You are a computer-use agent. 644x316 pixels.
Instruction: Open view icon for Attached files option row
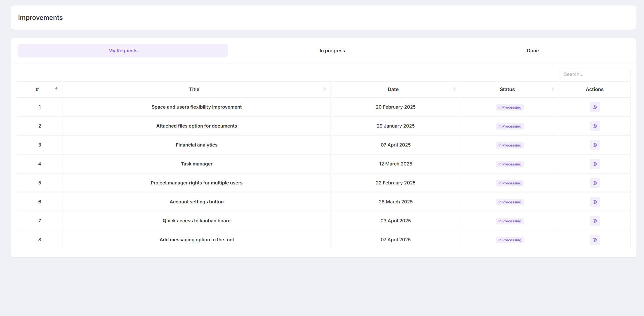tap(594, 126)
